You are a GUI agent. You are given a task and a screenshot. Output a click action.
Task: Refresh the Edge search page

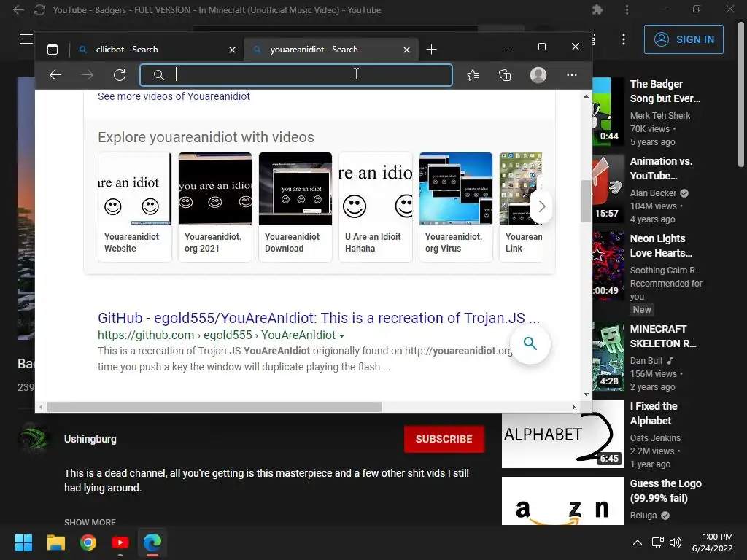click(x=120, y=75)
